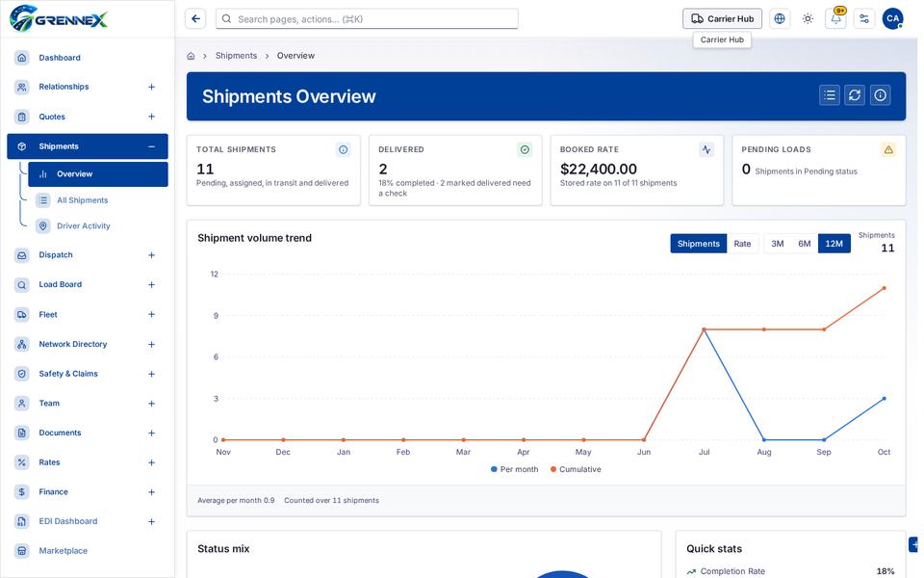Click the Pending Loads warning icon
The height and width of the screenshot is (578, 924).
888,150
